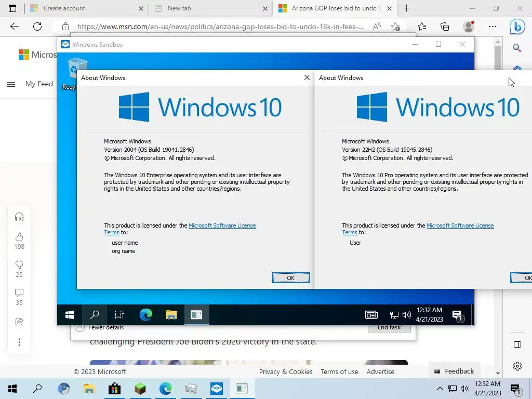Image resolution: width=532 pixels, height=399 pixels.
Task: Open the Edge profile avatar
Action: point(469,26)
